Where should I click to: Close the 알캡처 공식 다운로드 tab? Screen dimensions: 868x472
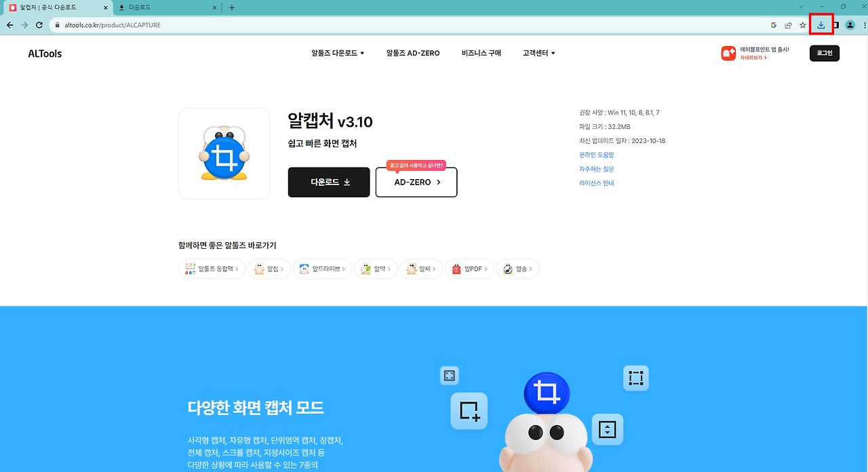pyautogui.click(x=105, y=7)
